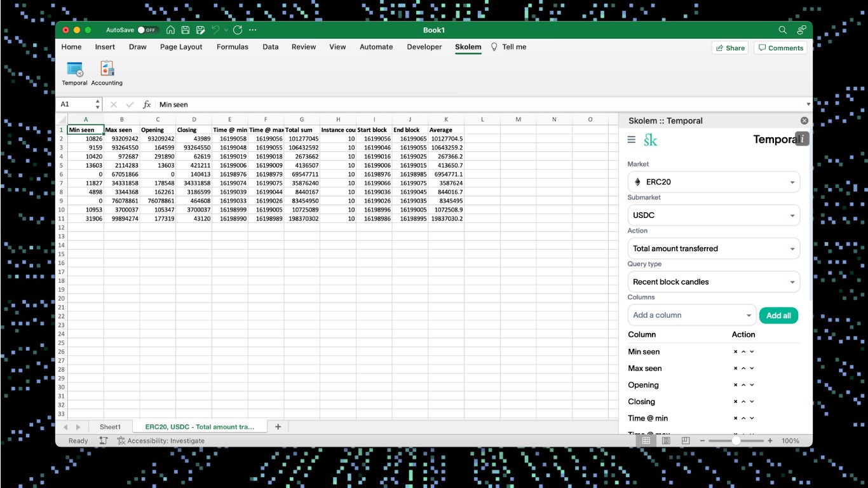
Task: Click the 100% zoom level
Action: coord(790,440)
